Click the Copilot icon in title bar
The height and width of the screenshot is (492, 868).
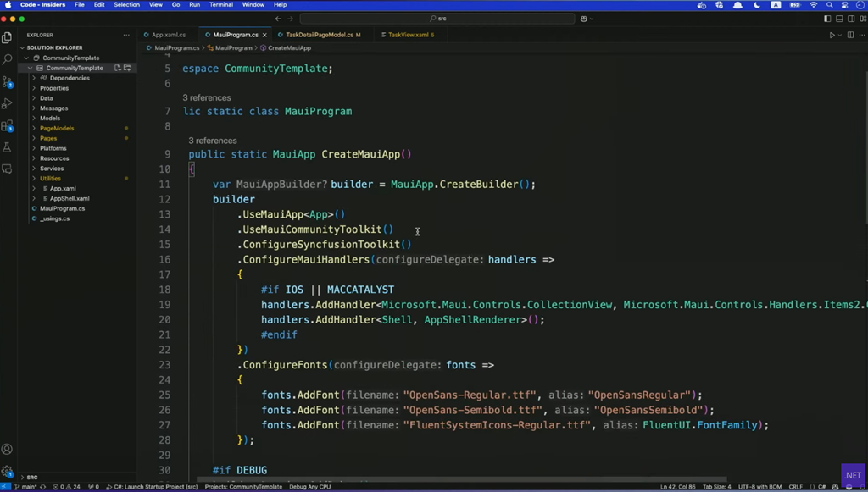pos(584,19)
